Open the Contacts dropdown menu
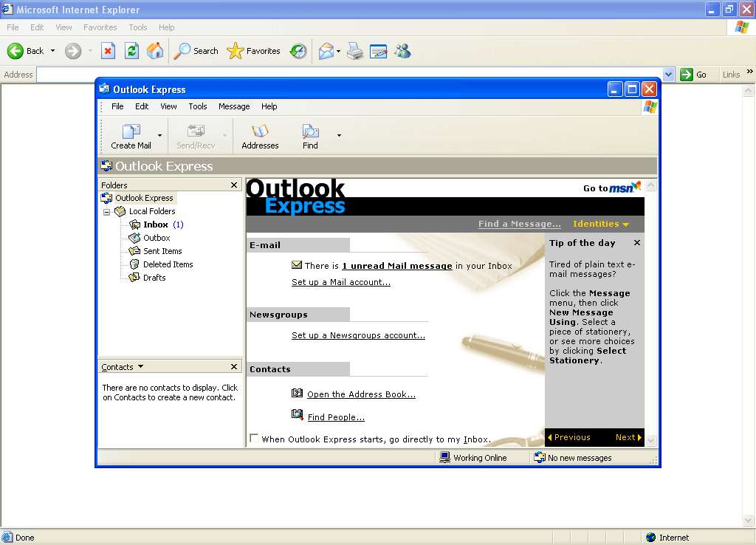Screen dimensions: 756x545 click(123, 367)
